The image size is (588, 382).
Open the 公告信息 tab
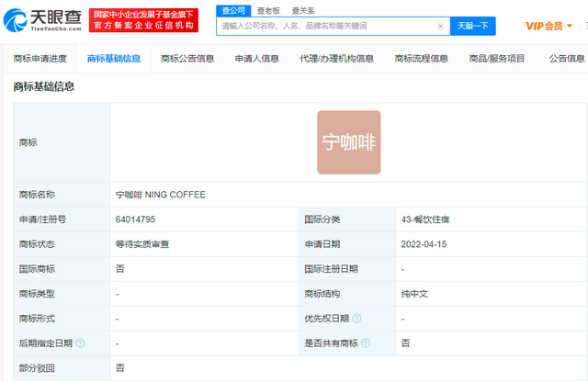click(x=567, y=59)
